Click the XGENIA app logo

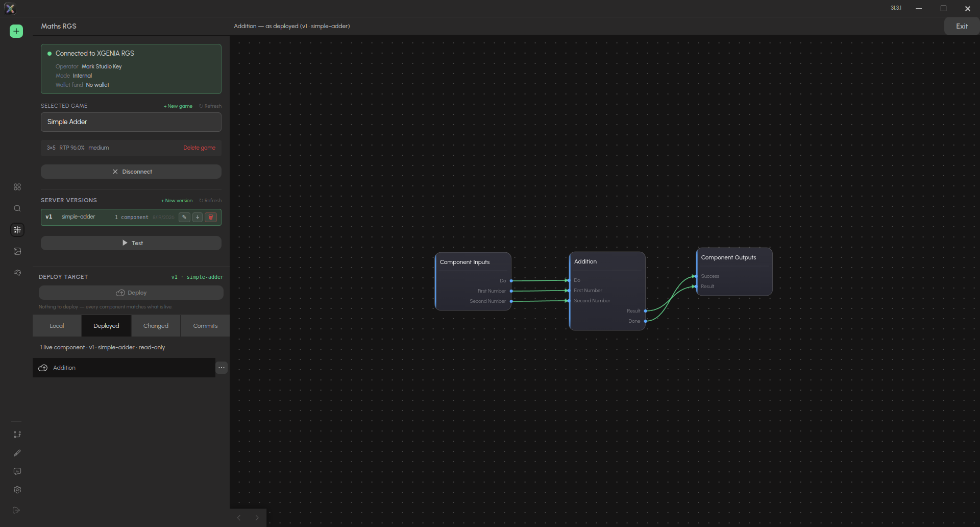10,8
